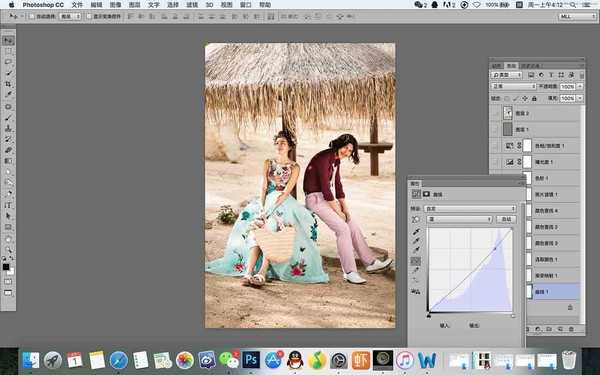Select the Move tool in the toolbar
The width and height of the screenshot is (600, 375).
pos(8,40)
